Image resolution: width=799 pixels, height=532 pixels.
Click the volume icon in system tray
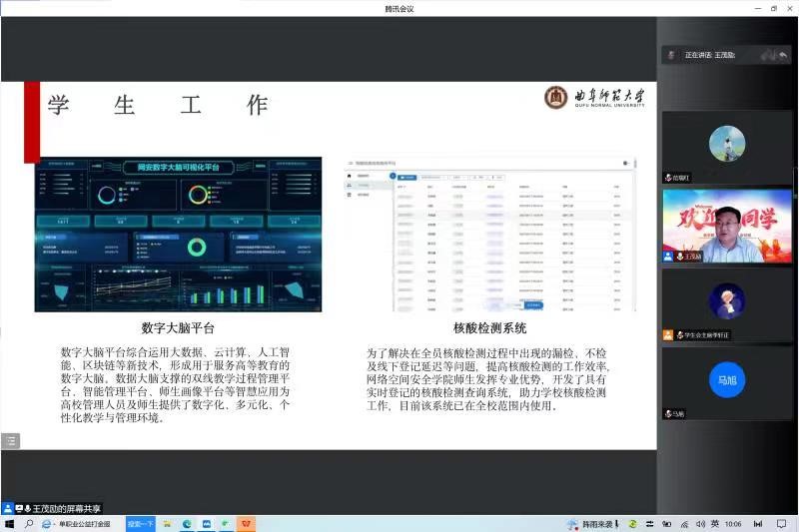[x=699, y=524]
